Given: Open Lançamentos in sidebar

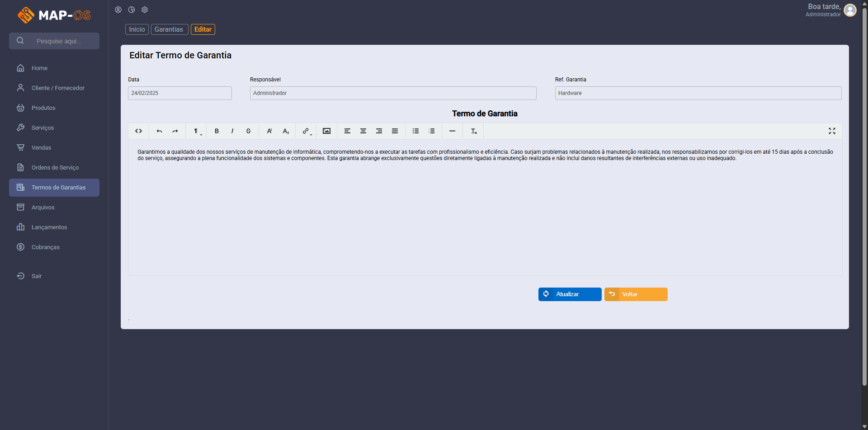Looking at the screenshot, I should [54, 227].
